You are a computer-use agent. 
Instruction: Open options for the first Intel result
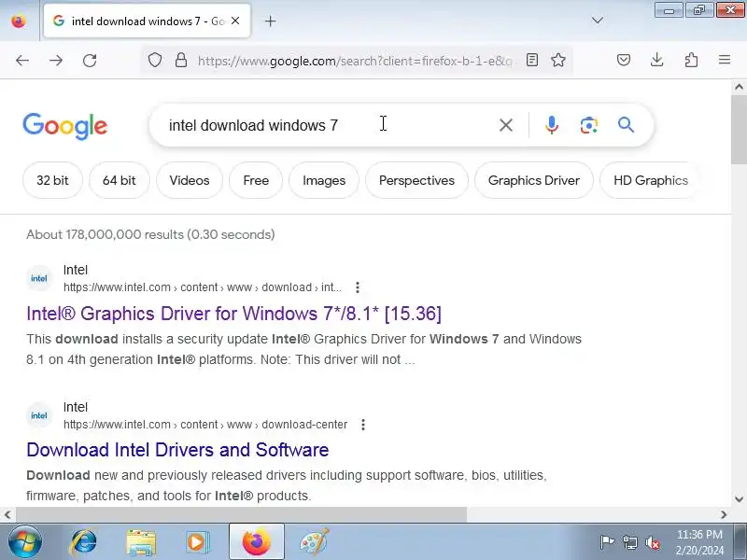(x=358, y=287)
